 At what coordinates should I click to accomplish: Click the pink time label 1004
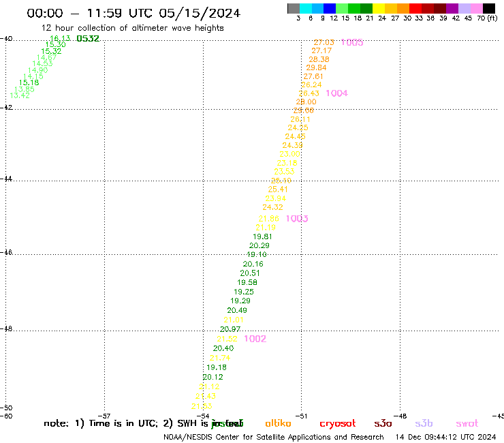click(x=337, y=93)
